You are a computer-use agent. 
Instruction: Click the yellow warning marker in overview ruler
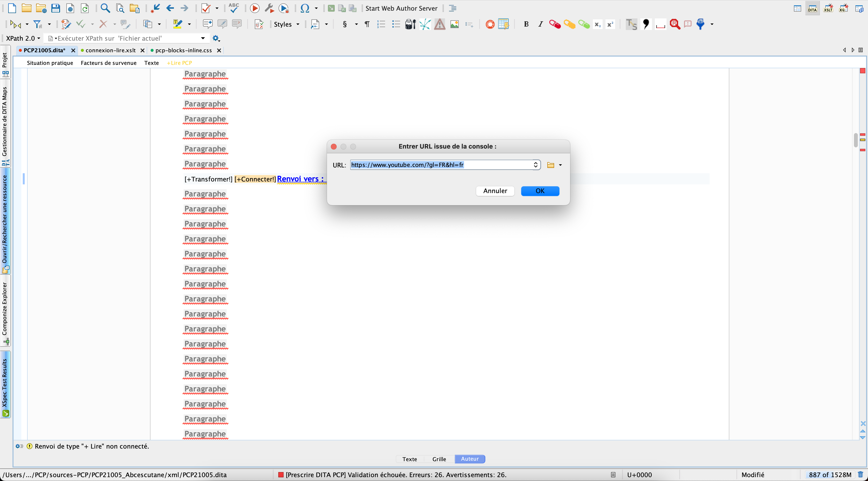pyautogui.click(x=863, y=139)
